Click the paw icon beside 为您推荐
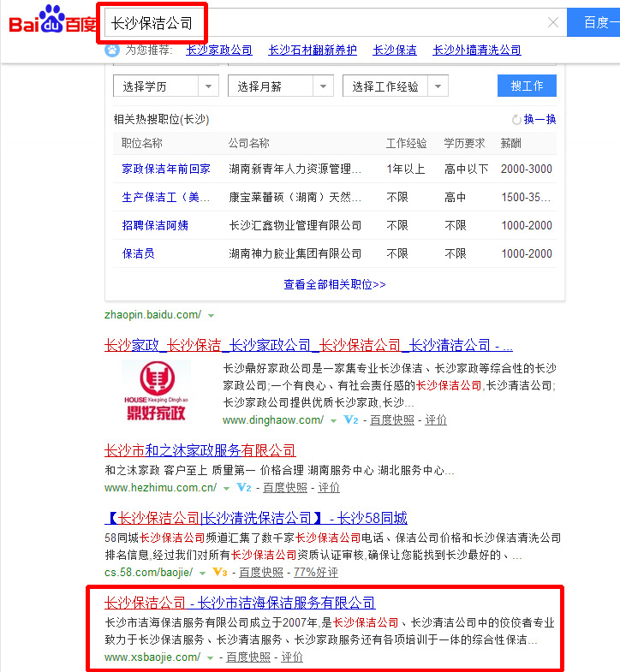The height and width of the screenshot is (672, 620). pos(112,50)
